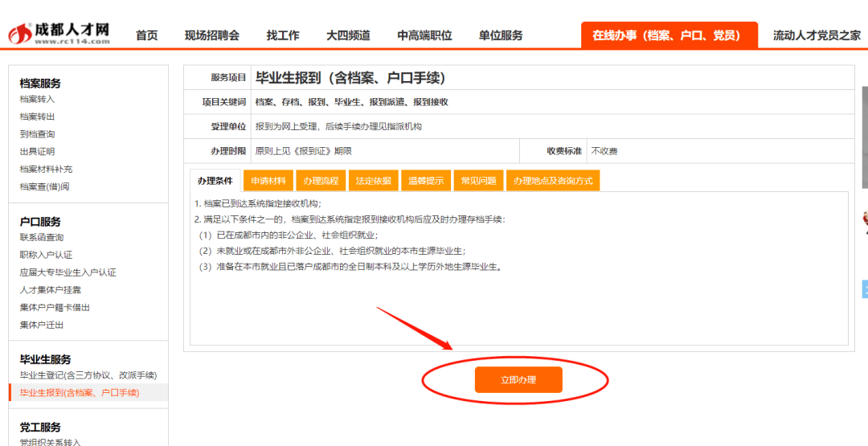Image resolution: width=868 pixels, height=446 pixels.
Task: Open 毕业生登记(含三方协议、改派手续) link
Action: coord(88,375)
